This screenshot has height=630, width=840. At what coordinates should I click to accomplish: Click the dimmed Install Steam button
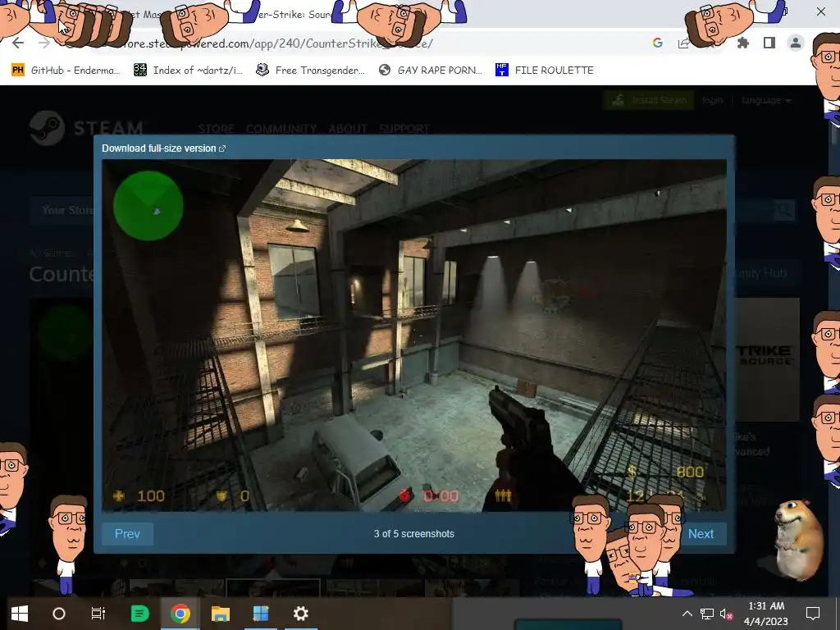click(x=649, y=100)
